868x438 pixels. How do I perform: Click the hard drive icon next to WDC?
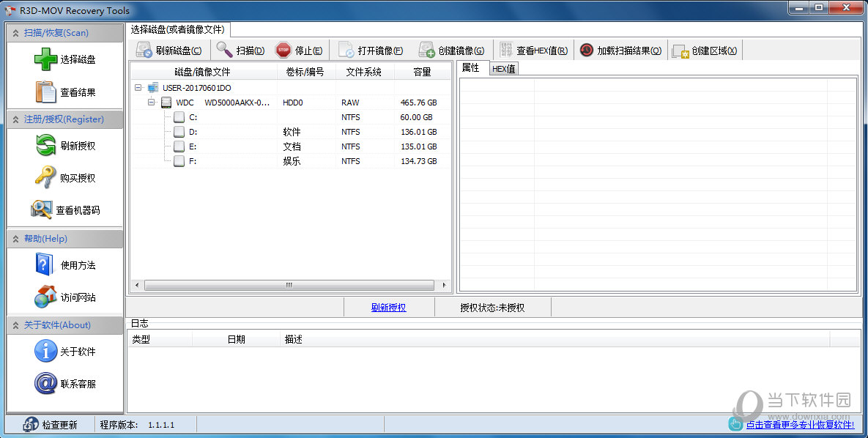166,103
